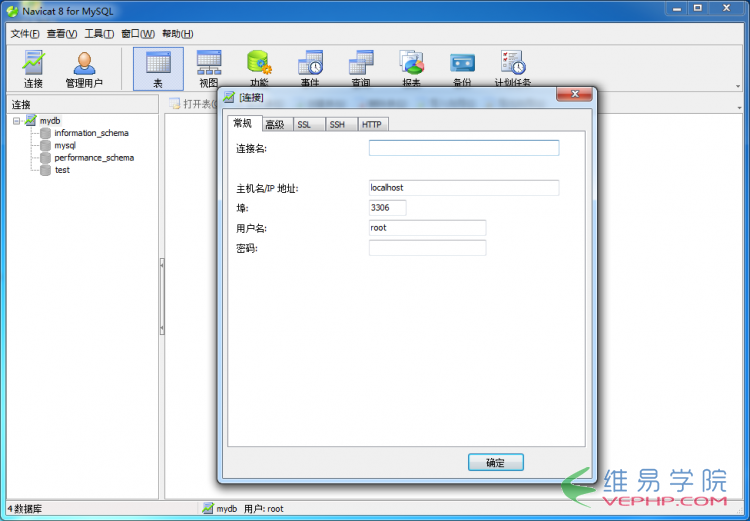Select test database in the tree
Screen dimensions: 750x521
(x=62, y=170)
